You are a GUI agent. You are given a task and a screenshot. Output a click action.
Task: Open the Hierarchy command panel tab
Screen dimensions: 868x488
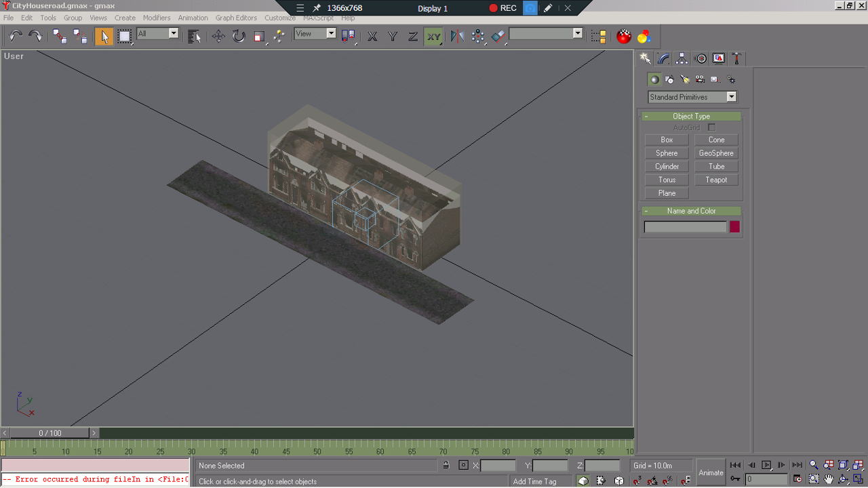pyautogui.click(x=682, y=58)
